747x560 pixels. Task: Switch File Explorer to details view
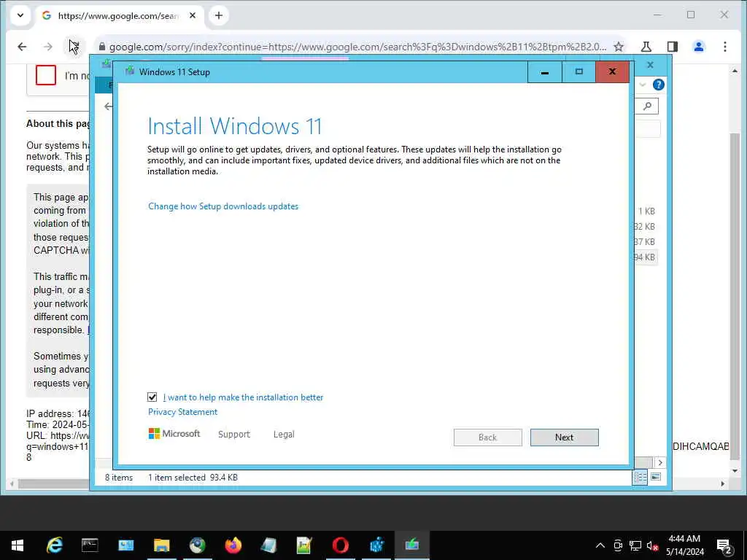640,477
